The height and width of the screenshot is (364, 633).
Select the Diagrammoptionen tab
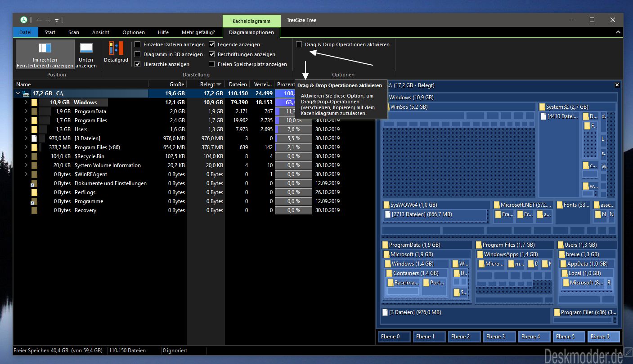pos(251,32)
